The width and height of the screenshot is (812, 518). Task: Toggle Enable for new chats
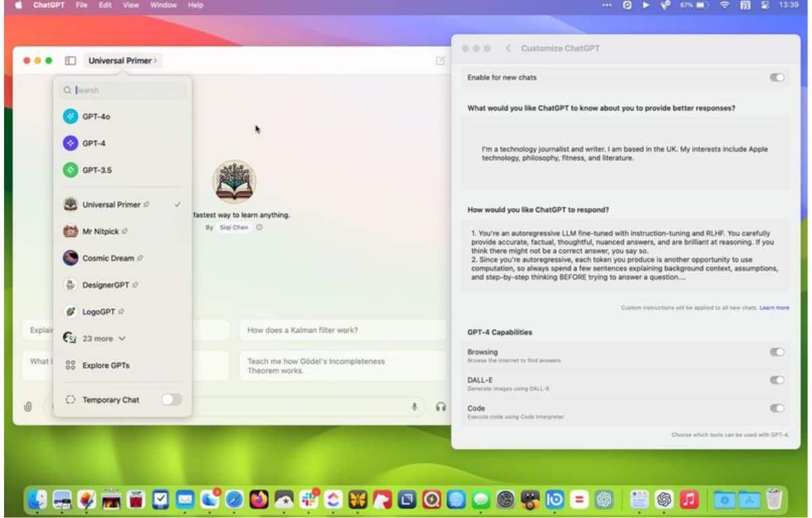[777, 78]
